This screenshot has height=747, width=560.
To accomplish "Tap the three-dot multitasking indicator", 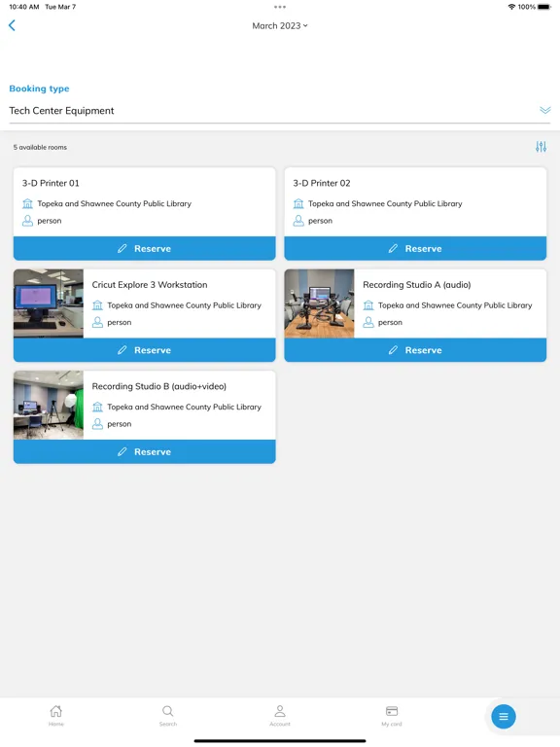I will [280, 7].
